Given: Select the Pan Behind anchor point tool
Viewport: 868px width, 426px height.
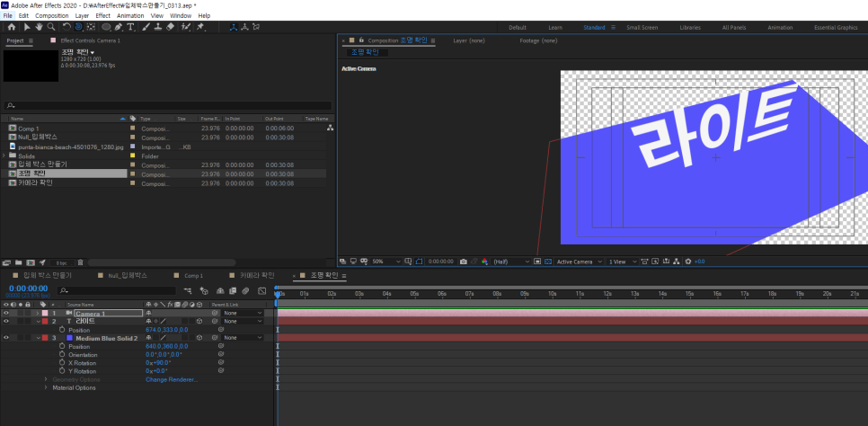Looking at the screenshot, I should pos(91,27).
